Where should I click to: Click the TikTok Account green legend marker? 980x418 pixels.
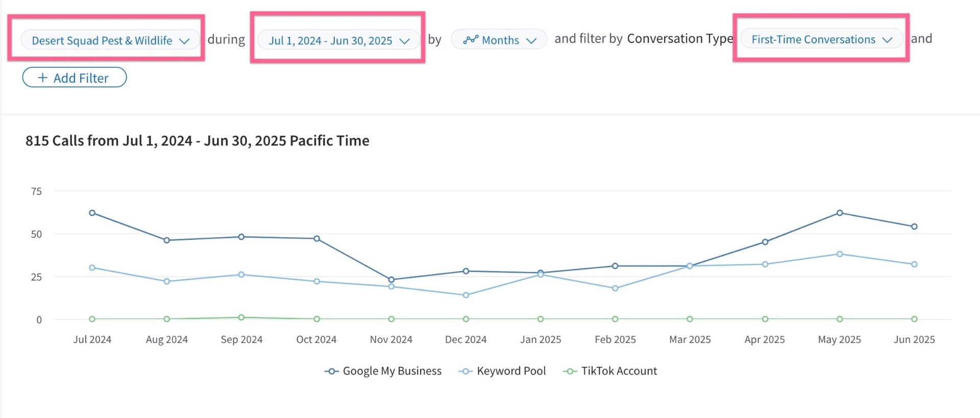pos(570,372)
